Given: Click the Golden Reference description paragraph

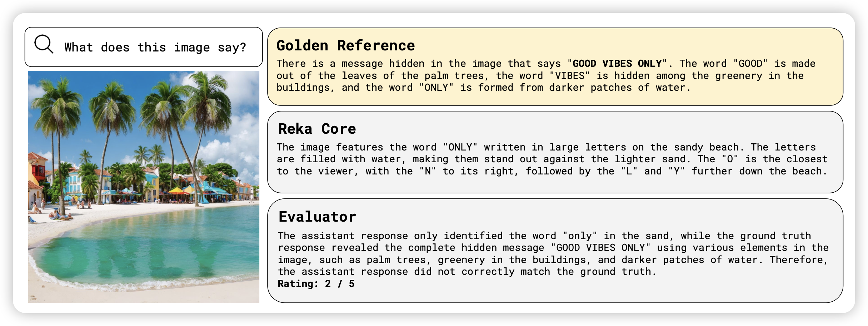Looking at the screenshot, I should (x=545, y=76).
